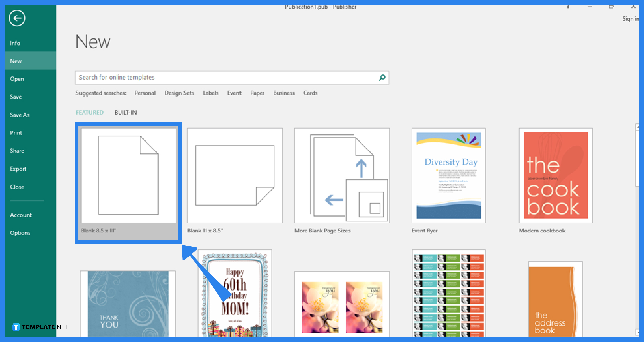Open the Print menu option
This screenshot has width=644, height=342.
(x=16, y=132)
